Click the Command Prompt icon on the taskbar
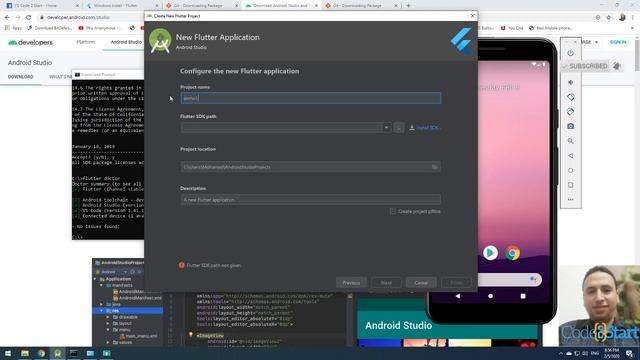The height and width of the screenshot is (360, 640). pyautogui.click(x=74, y=353)
